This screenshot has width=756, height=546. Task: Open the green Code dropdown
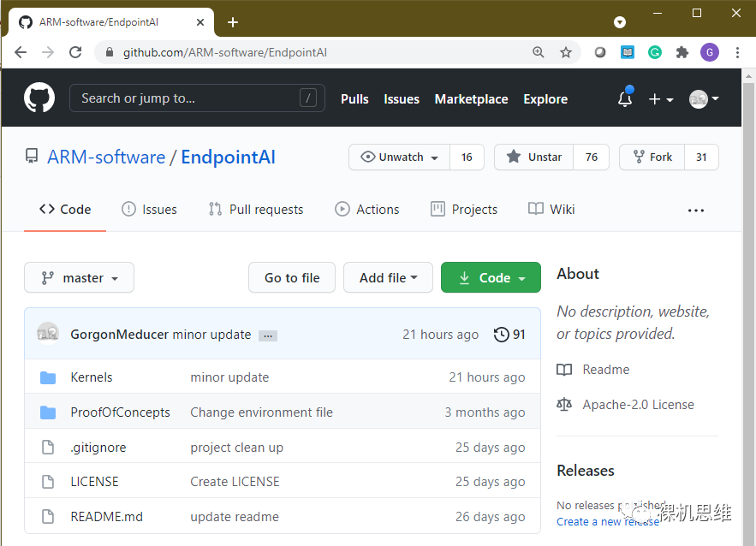coord(491,278)
